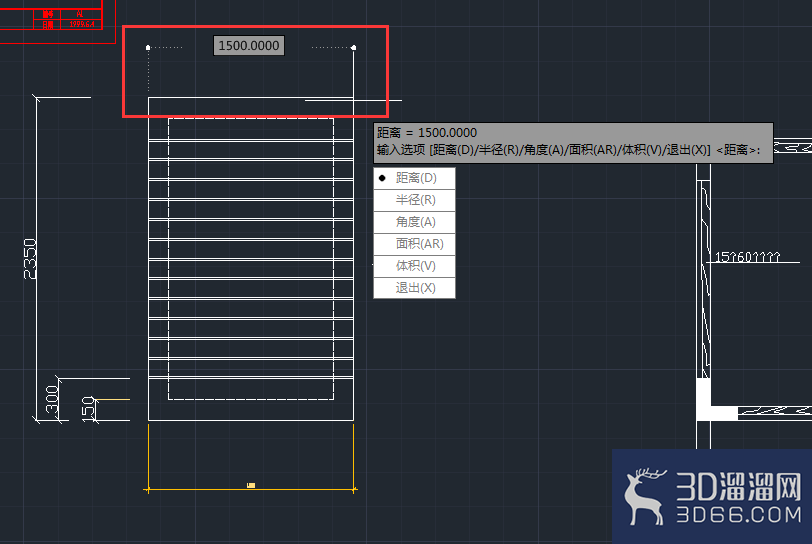Select the 面积(AR) area option
Screen dimensions: 812x544
[x=414, y=244]
